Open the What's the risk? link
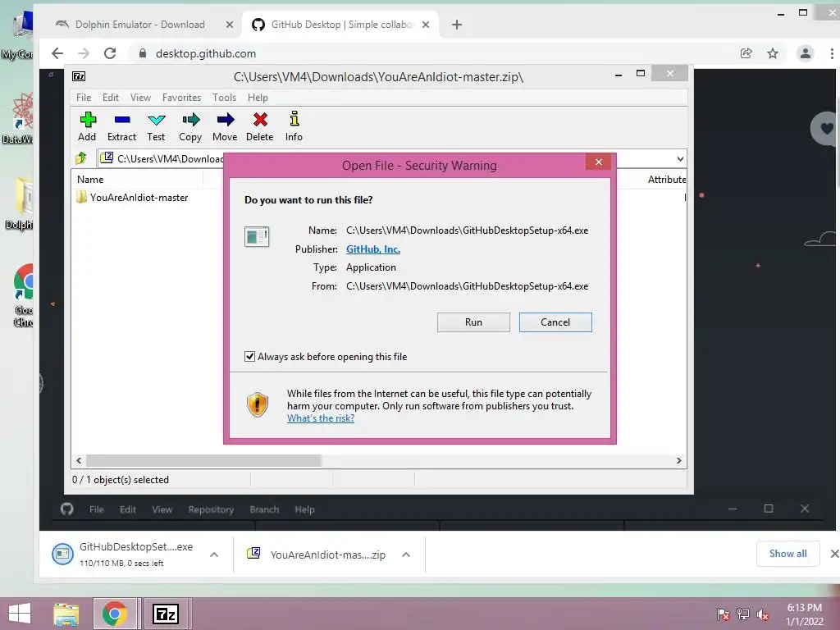 (x=321, y=418)
